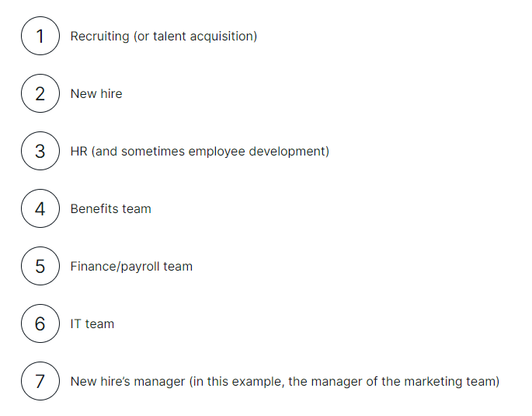Click the word Benefits
Screen dimensions: 532x416
click(x=94, y=209)
